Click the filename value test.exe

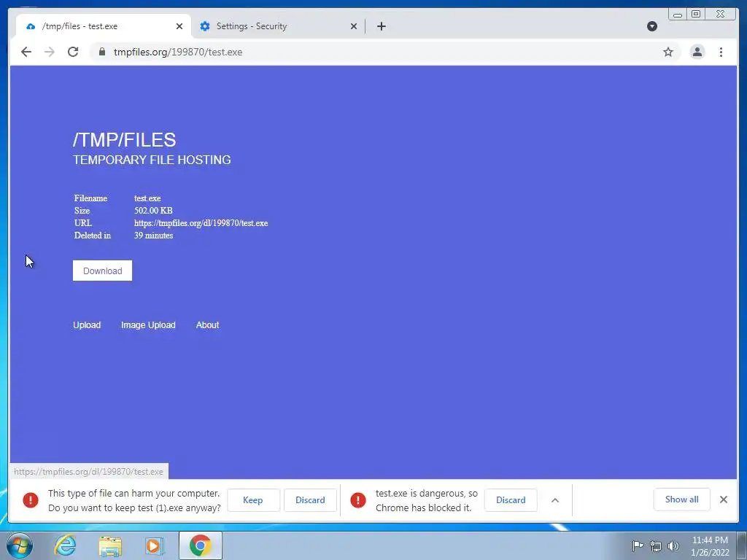(x=147, y=198)
